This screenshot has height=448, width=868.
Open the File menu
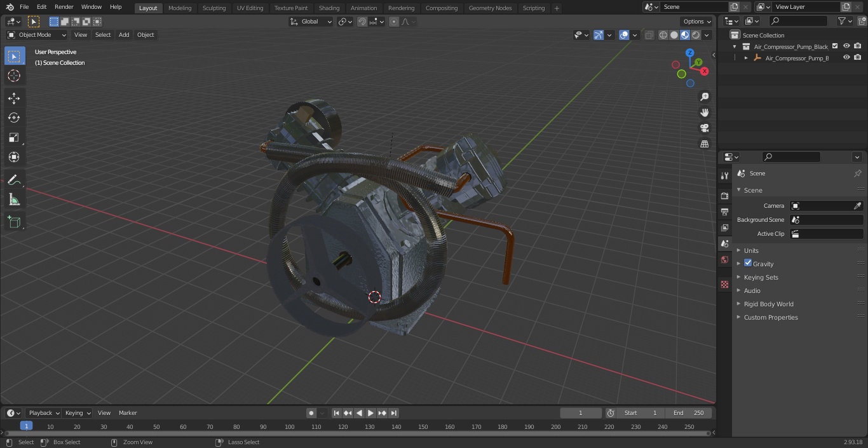click(24, 7)
